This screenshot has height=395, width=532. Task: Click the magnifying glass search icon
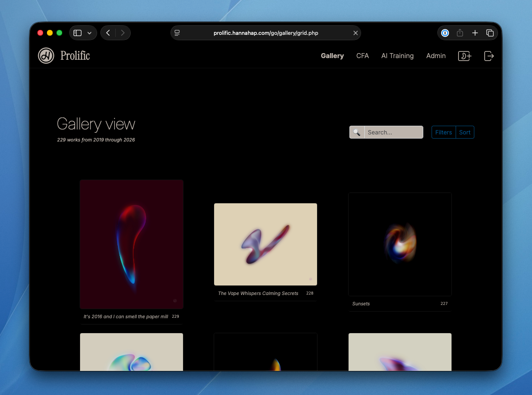tap(357, 132)
